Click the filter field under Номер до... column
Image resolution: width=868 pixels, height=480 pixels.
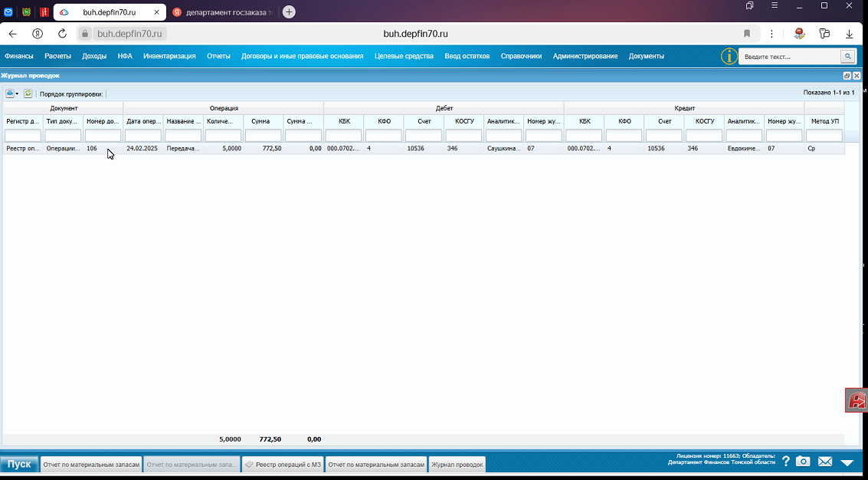(x=103, y=135)
